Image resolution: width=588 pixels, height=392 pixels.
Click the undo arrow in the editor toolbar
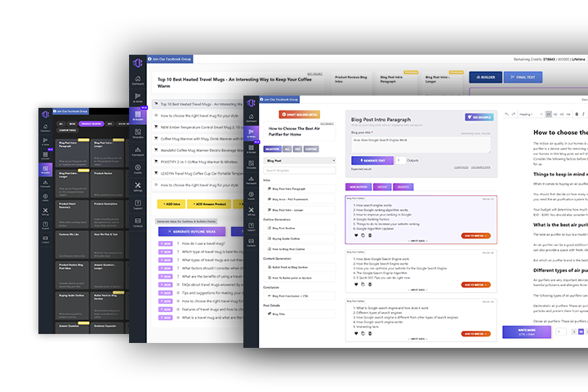point(507,114)
